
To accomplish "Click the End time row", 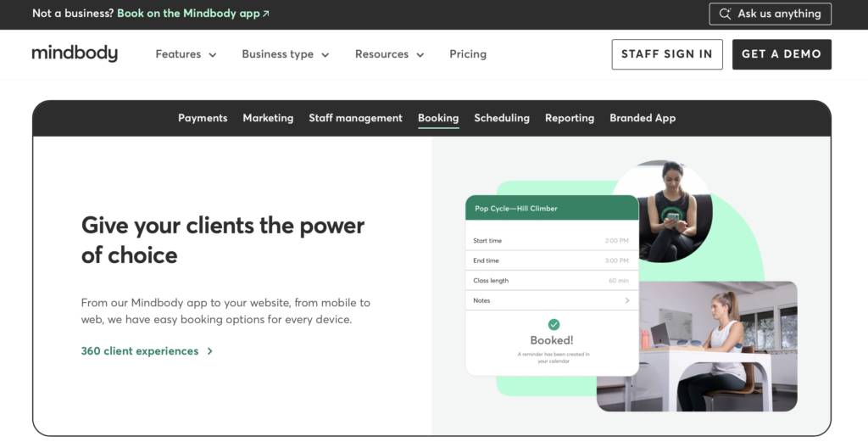I will [552, 260].
